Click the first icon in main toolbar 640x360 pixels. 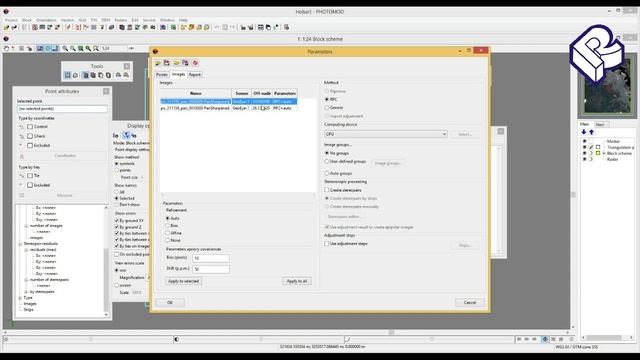6,27
